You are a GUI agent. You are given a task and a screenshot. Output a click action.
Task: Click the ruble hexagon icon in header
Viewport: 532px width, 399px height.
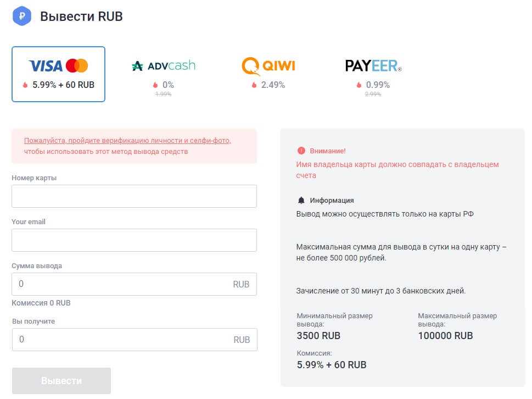tap(22, 16)
